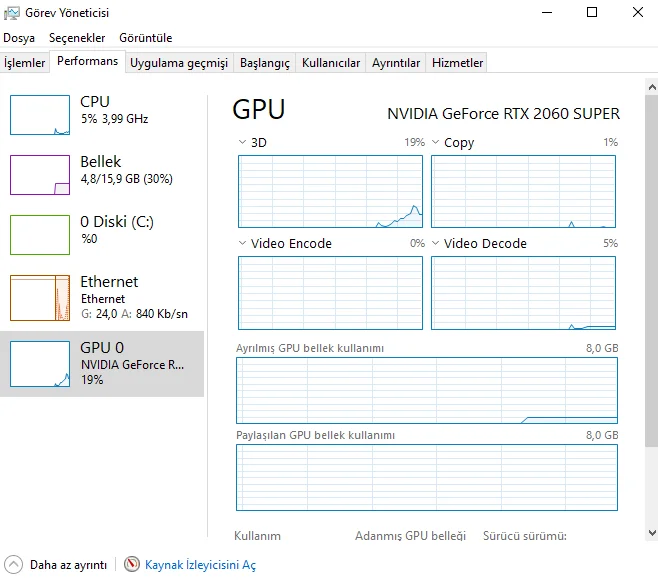The height and width of the screenshot is (584, 658).
Task: Switch to the İşlemler tab
Action: (25, 63)
